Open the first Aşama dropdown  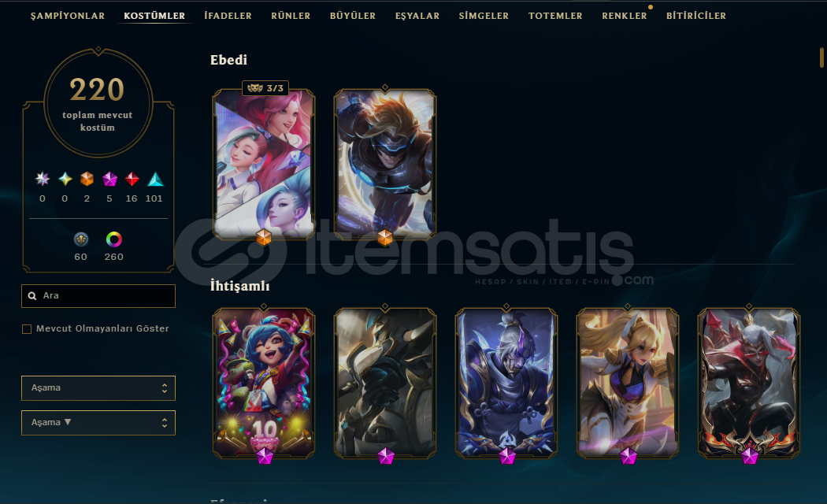(98, 388)
